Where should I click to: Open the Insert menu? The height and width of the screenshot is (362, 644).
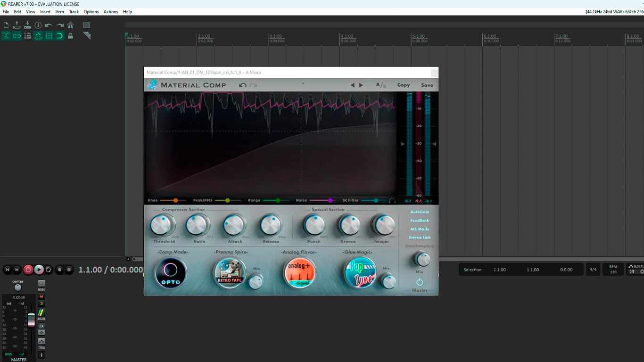point(45,12)
